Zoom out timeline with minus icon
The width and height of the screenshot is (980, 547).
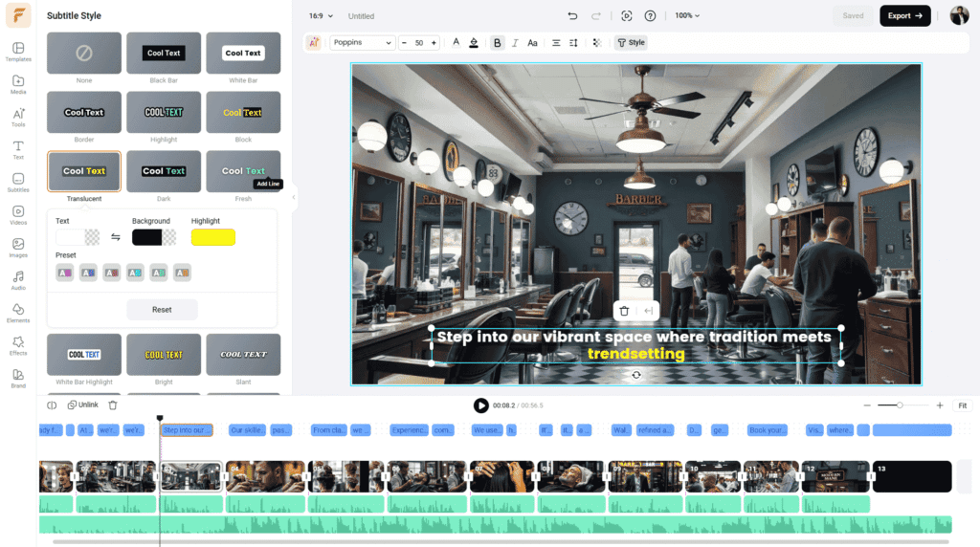[867, 405]
